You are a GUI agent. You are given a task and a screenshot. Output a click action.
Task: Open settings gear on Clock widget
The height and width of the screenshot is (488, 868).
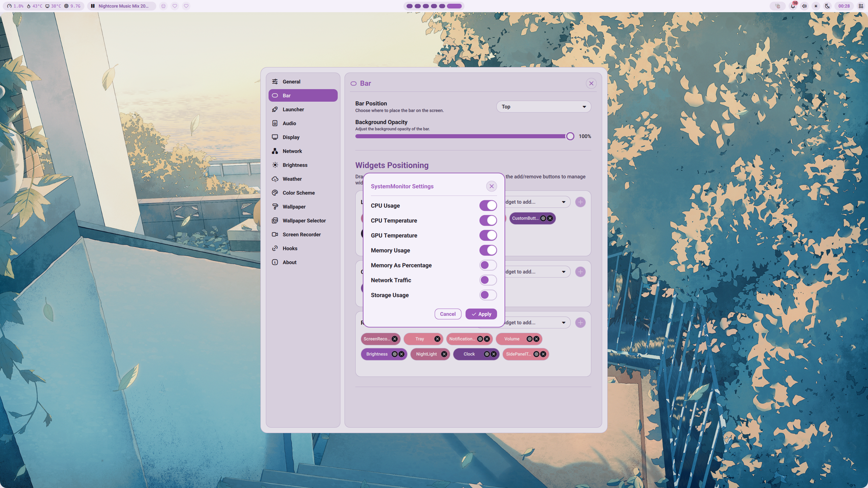487,354
